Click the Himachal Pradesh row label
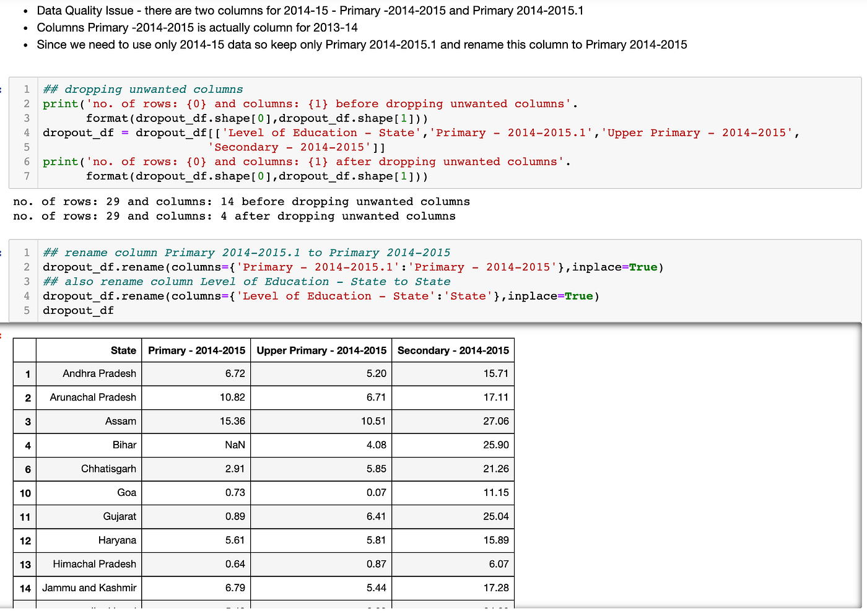 [x=25, y=564]
